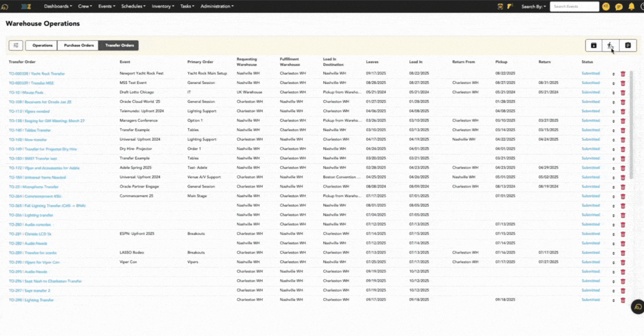
Task: Open TO-000339 Transfer MSS link
Action: 32,83
